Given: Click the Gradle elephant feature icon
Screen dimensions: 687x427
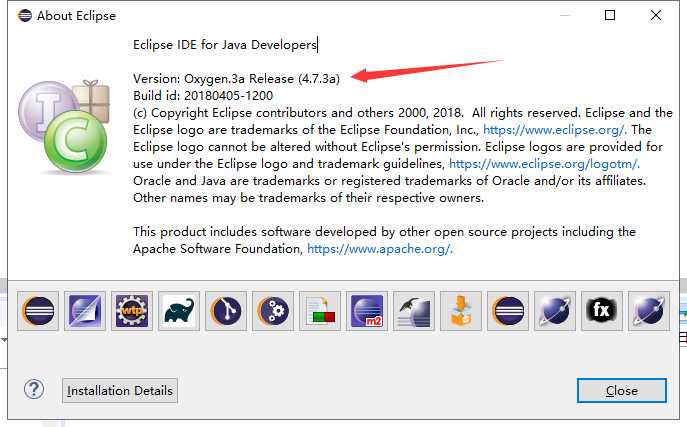Looking at the screenshot, I should click(179, 311).
